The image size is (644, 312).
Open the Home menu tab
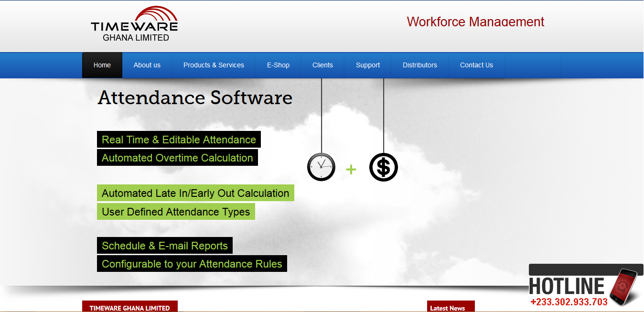(x=102, y=65)
